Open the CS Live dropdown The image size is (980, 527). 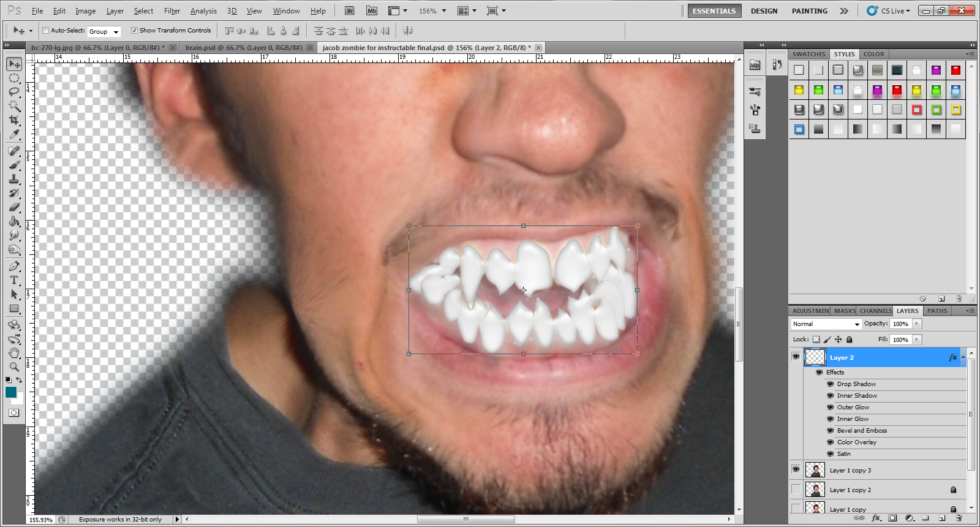click(x=889, y=11)
